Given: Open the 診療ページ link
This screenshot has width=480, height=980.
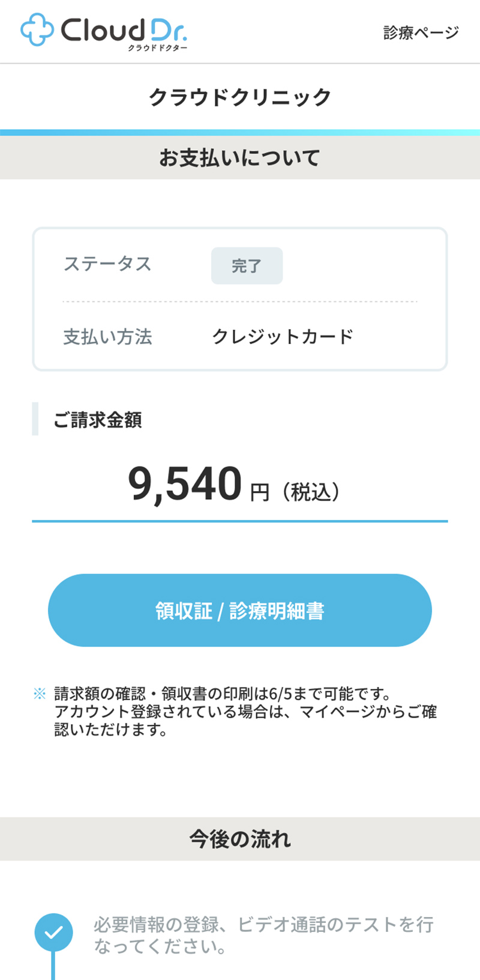Looking at the screenshot, I should (x=421, y=32).
